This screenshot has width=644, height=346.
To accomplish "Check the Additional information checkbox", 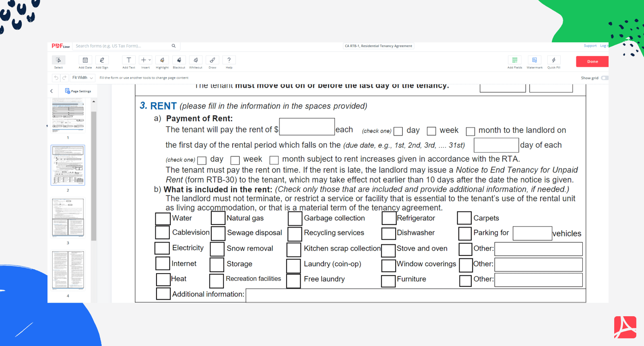I will click(163, 294).
